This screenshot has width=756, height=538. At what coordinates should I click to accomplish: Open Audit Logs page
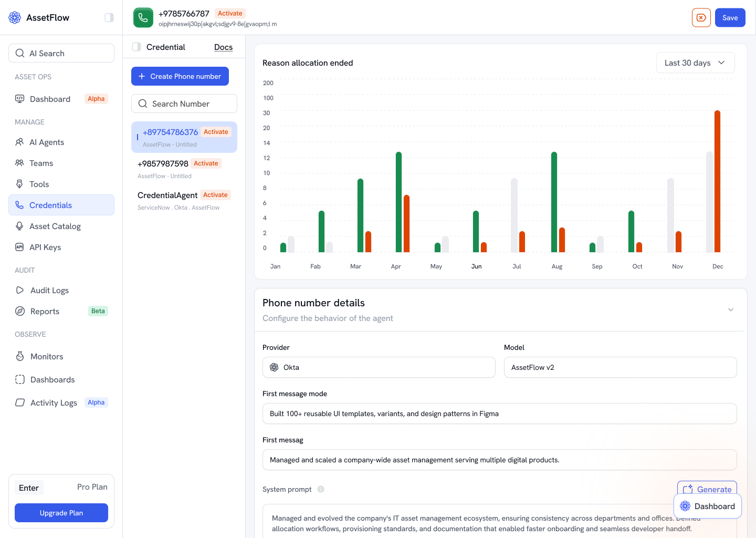pyautogui.click(x=61, y=290)
